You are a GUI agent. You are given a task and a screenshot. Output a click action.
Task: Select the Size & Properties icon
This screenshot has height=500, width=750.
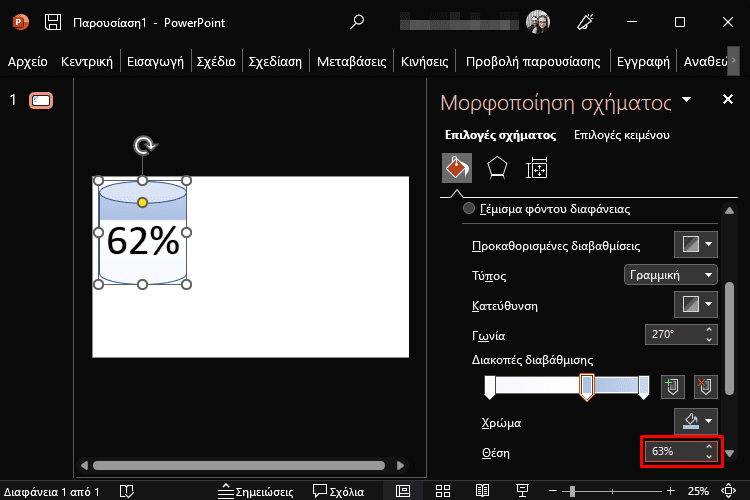click(537, 168)
